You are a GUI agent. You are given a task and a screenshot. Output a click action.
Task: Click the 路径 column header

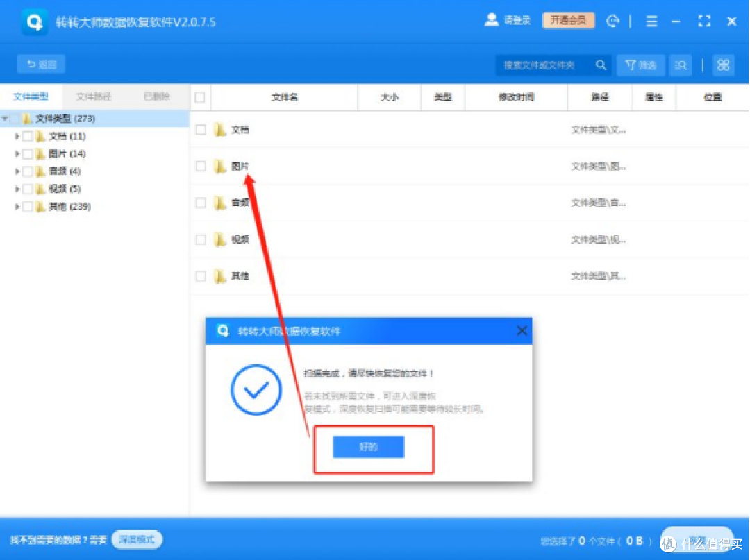600,97
